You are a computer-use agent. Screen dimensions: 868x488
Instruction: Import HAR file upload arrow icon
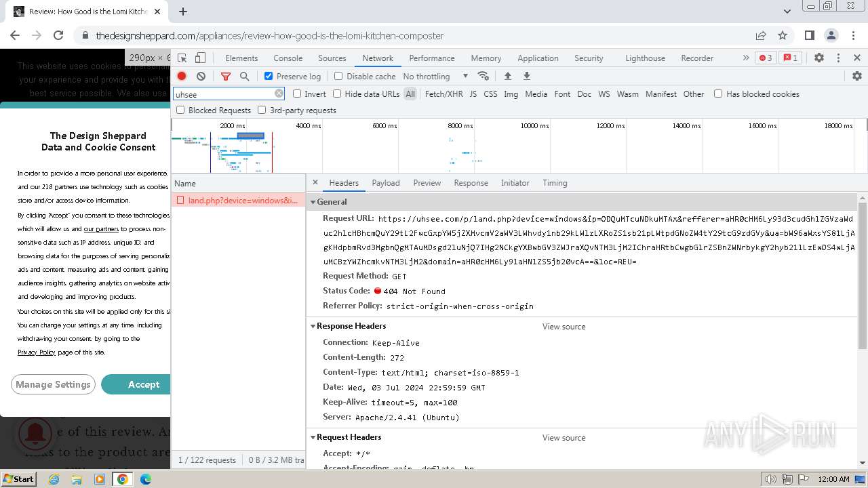click(x=507, y=76)
